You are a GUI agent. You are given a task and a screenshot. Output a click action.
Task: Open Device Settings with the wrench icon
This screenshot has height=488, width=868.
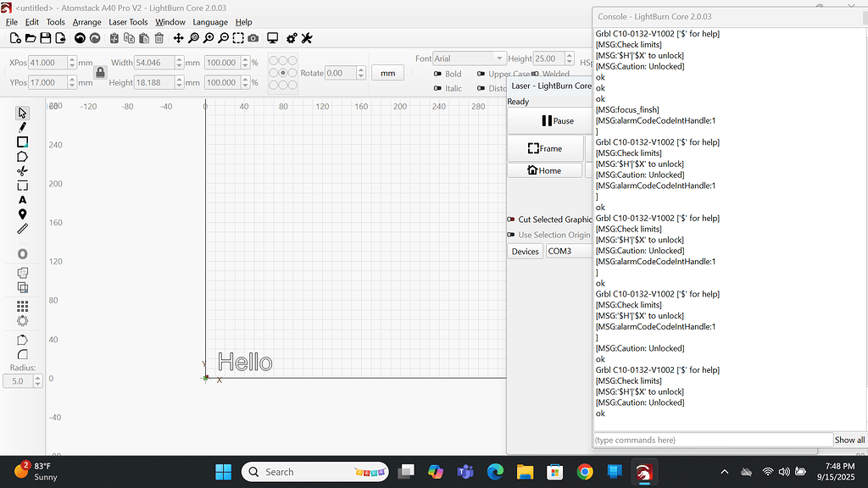306,38
